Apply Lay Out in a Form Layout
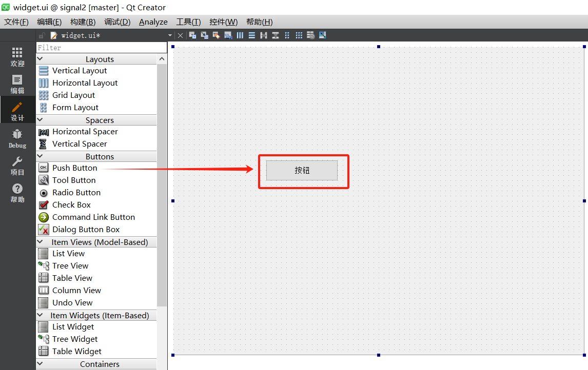This screenshot has height=370, width=588. tap(287, 35)
